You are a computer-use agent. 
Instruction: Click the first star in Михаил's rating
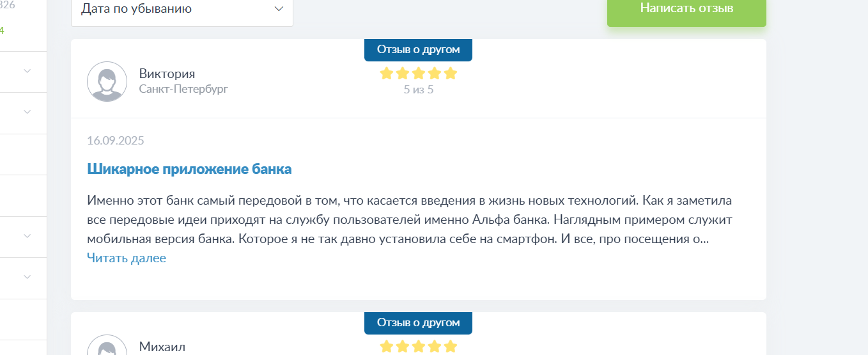386,347
